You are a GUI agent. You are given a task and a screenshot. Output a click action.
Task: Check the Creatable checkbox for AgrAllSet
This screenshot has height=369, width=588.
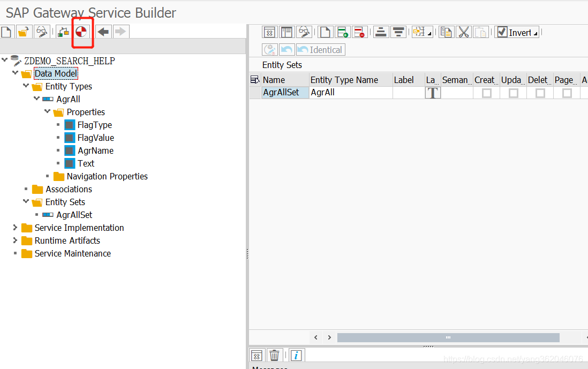(487, 93)
